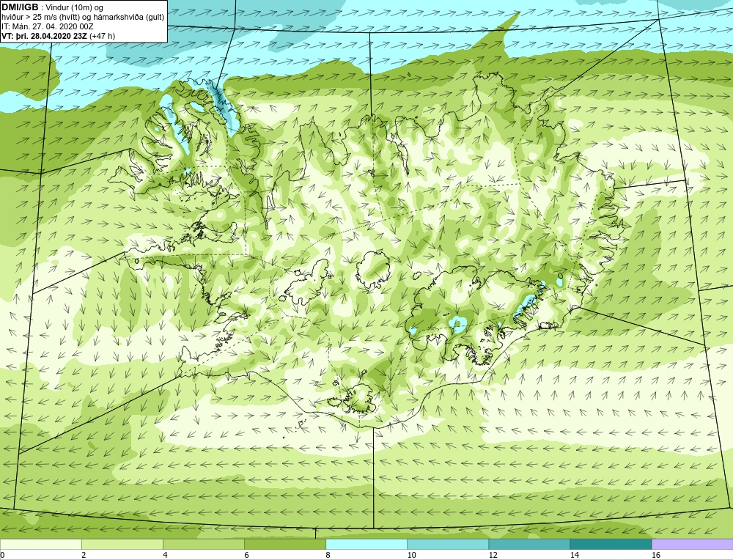This screenshot has height=560, width=733.
Task: Click the legend scale label '8'
Action: coord(328,555)
